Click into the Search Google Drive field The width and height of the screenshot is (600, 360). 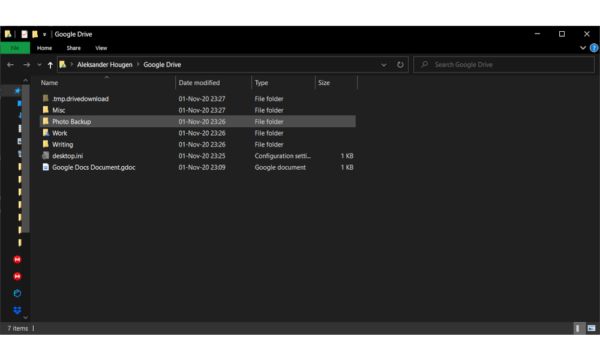coord(504,65)
